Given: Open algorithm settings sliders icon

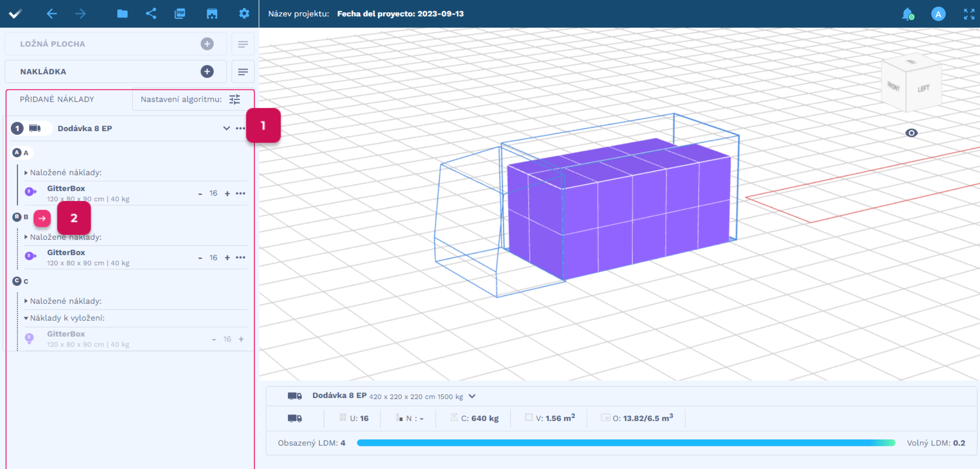Looking at the screenshot, I should tap(235, 100).
